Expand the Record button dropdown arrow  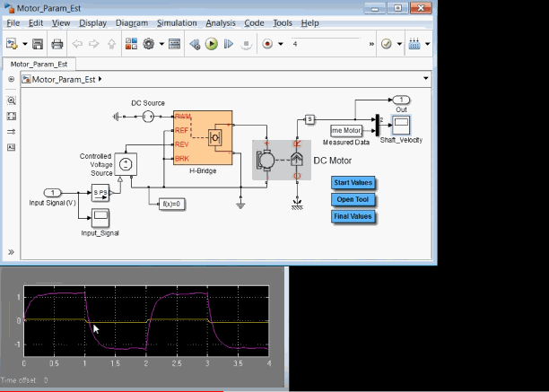coord(280,43)
